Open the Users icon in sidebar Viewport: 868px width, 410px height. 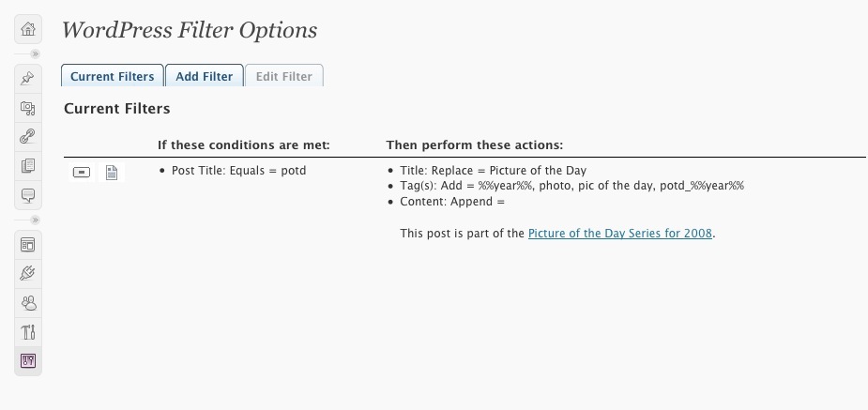pyautogui.click(x=27, y=303)
